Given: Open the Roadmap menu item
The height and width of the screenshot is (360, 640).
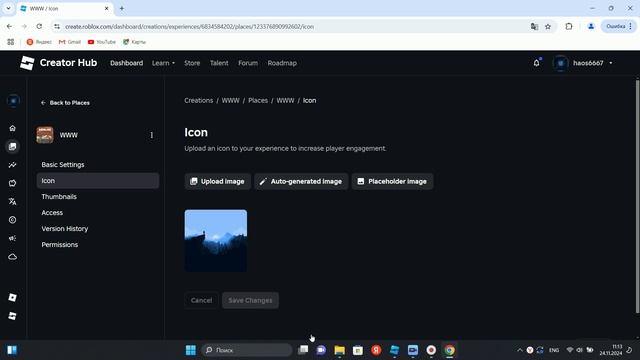Looking at the screenshot, I should 282,63.
